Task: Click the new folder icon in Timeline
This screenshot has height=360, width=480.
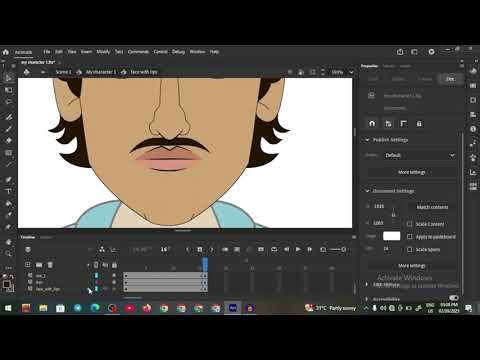Action: coord(39,265)
